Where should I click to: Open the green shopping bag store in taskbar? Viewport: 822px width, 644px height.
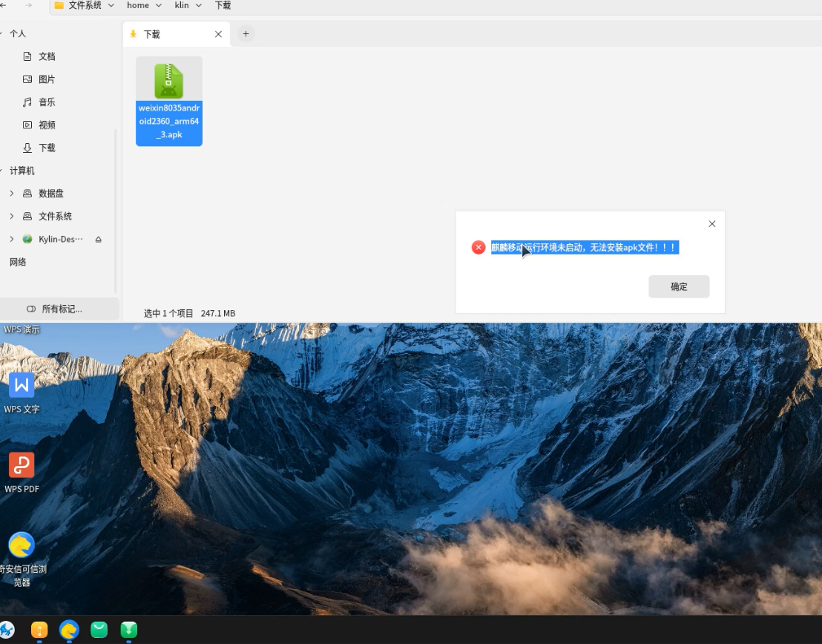(x=99, y=630)
